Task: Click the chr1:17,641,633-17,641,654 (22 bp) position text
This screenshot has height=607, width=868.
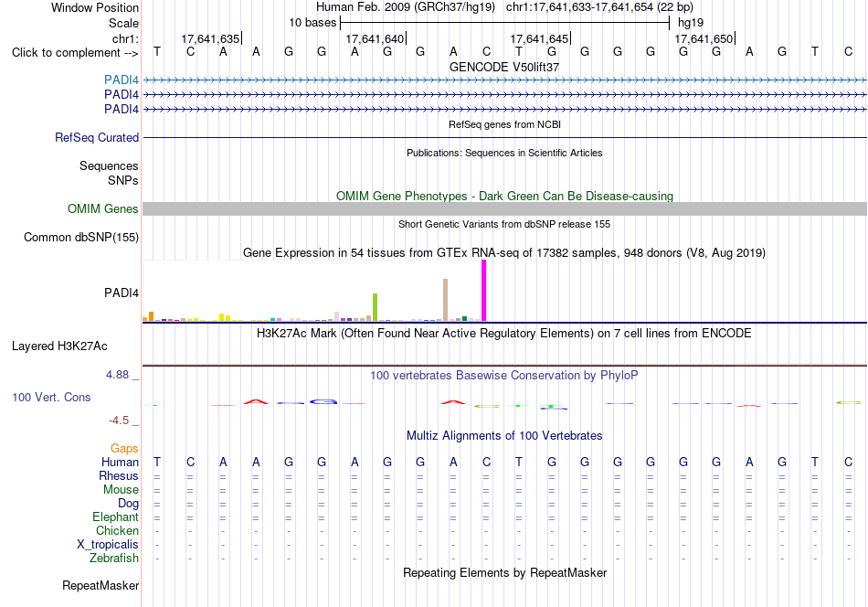Action: [599, 7]
